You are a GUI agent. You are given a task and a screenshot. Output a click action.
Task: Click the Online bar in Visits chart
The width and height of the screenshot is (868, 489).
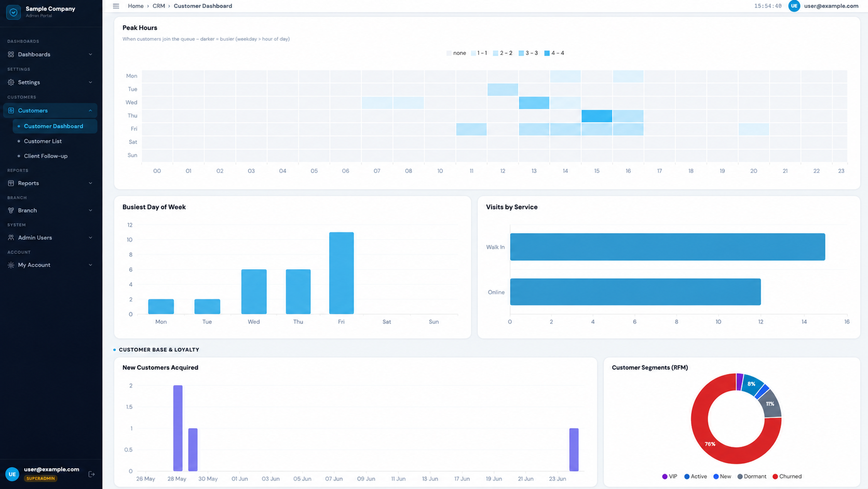tap(635, 292)
